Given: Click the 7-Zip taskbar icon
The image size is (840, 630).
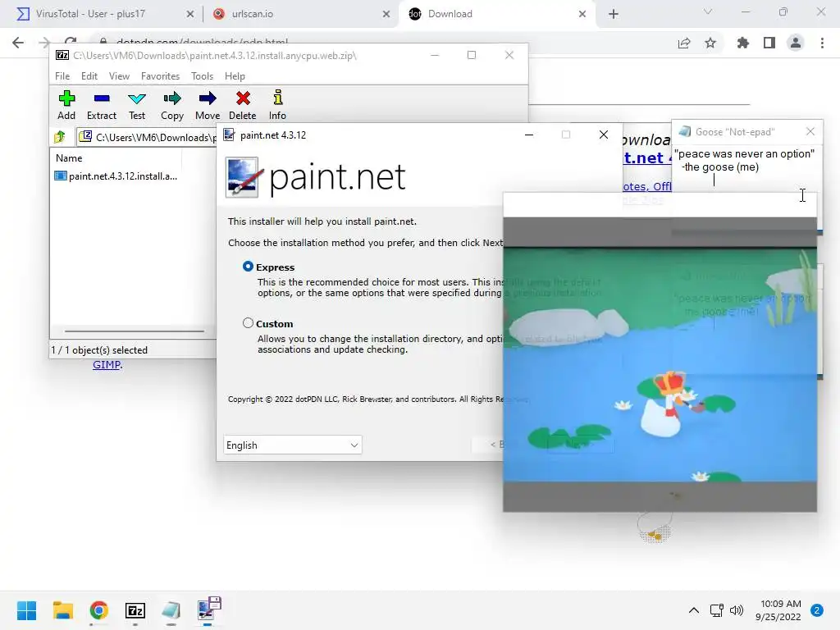Looking at the screenshot, I should [x=135, y=610].
